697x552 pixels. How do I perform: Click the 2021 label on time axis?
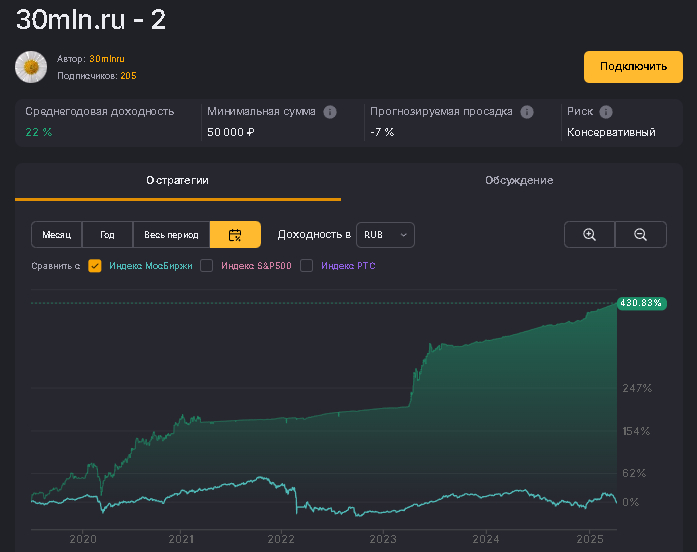(x=181, y=539)
